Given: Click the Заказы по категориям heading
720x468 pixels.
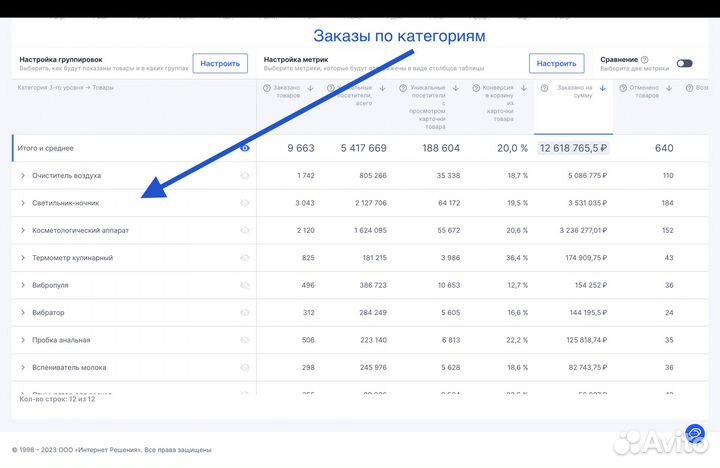Looking at the screenshot, I should [x=399, y=35].
